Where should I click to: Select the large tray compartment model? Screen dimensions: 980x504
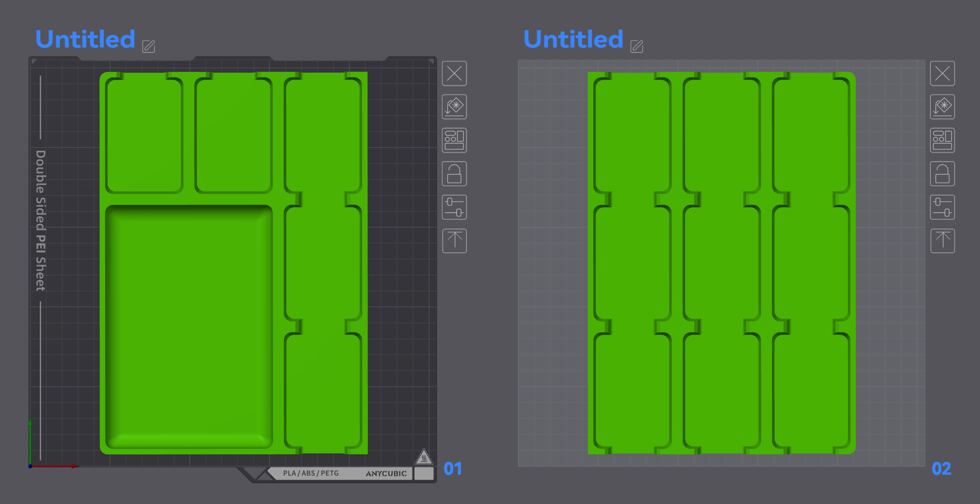[x=189, y=327]
